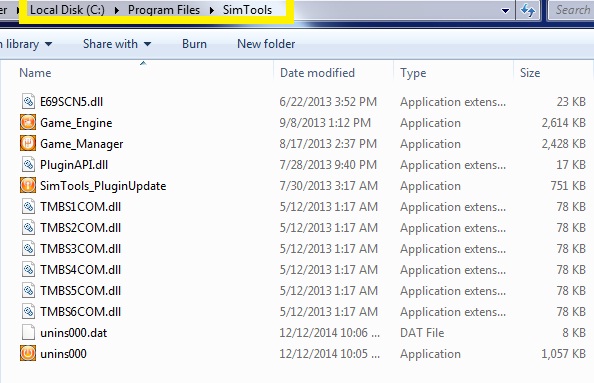Select the unins000 application filename
Screen dimensions: 594x383
[x=63, y=353]
